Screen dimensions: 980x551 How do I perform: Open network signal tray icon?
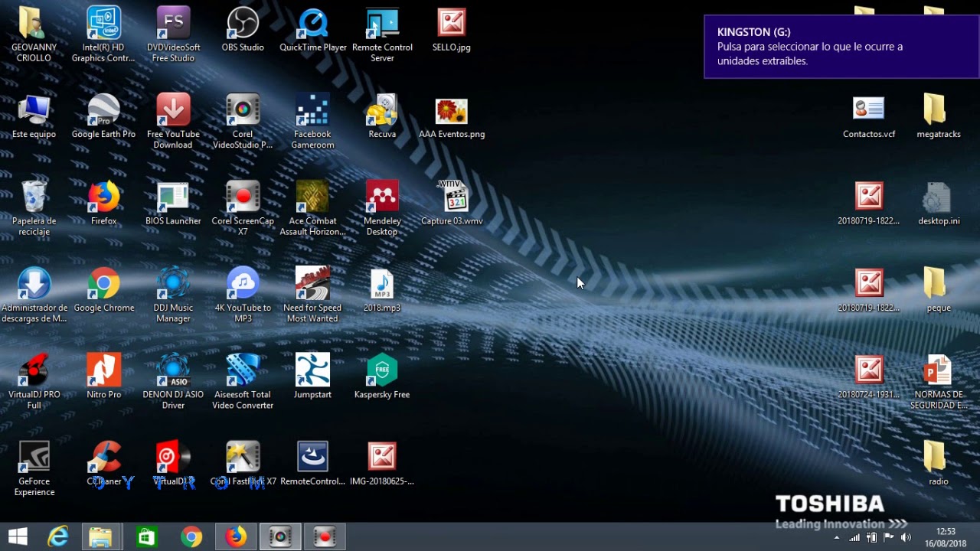(854, 538)
